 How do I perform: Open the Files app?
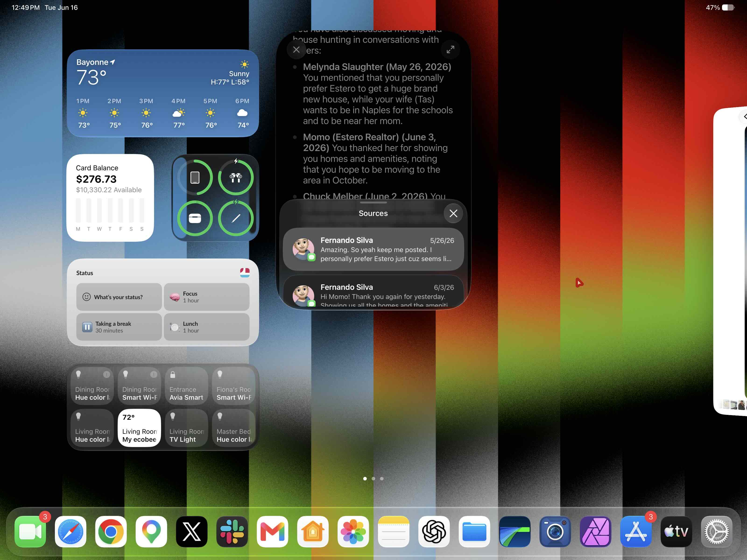point(475,531)
